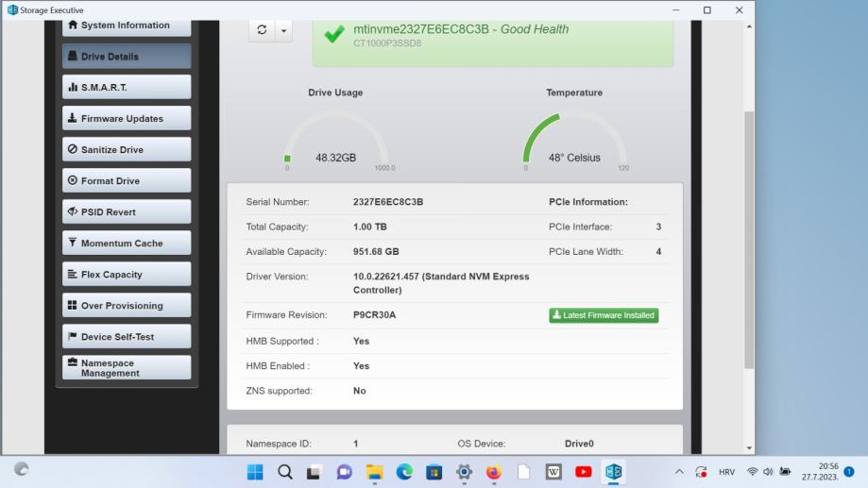Click the 951.68 GB available capacity
Image resolution: width=868 pixels, height=488 pixels.
click(x=376, y=251)
